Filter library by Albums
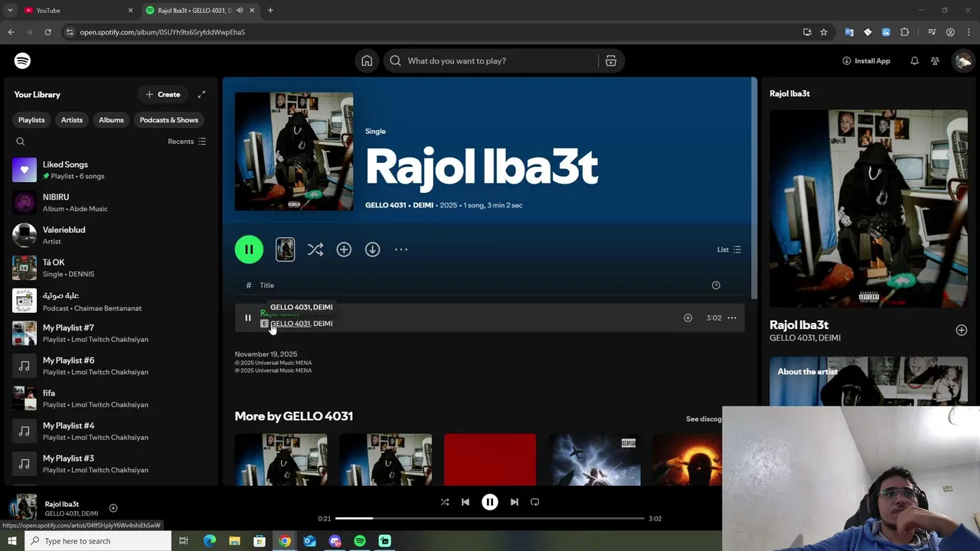 coord(111,120)
